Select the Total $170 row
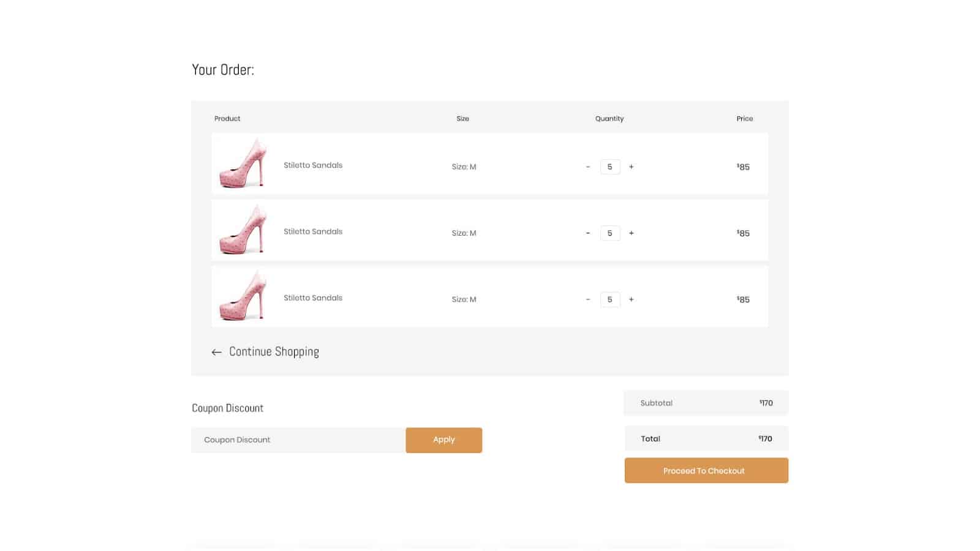Image resolution: width=980 pixels, height=551 pixels. click(x=706, y=438)
